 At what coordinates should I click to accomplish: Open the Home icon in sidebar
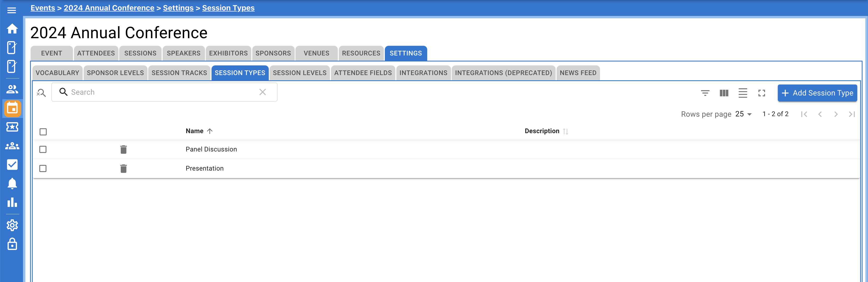pos(12,29)
